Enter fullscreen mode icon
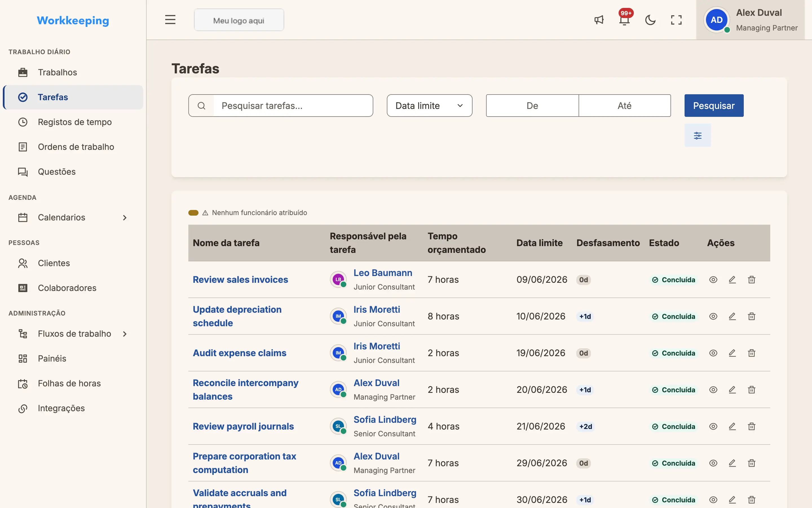812x508 pixels. coord(676,20)
